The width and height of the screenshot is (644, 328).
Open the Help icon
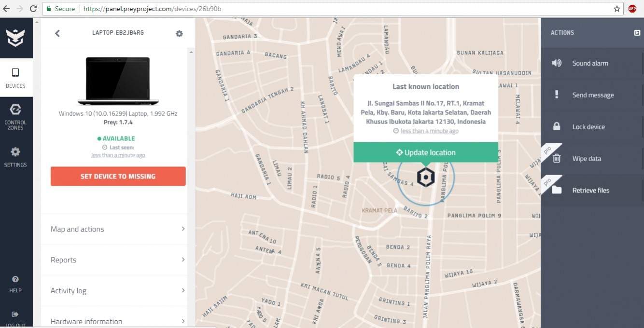[x=15, y=279]
